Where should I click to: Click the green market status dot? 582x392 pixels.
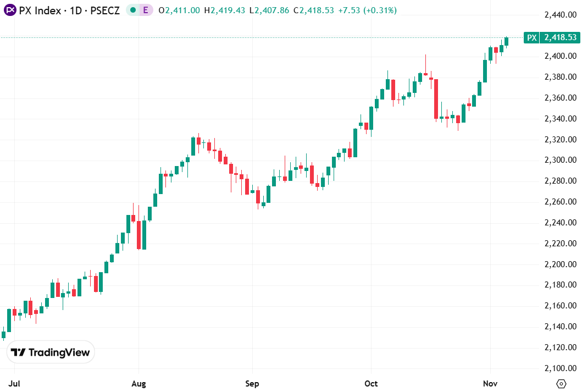tap(132, 10)
